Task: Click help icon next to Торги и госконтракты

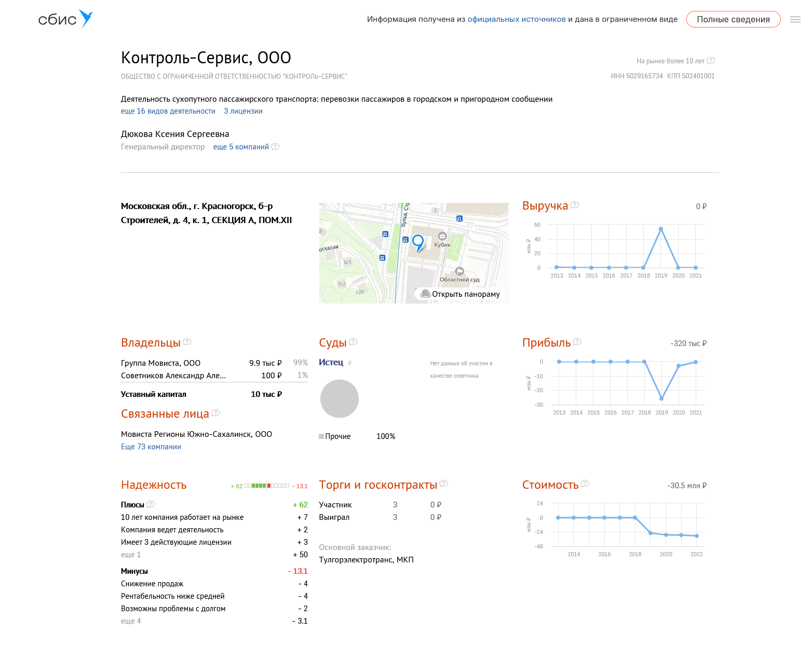Action: pos(443,484)
